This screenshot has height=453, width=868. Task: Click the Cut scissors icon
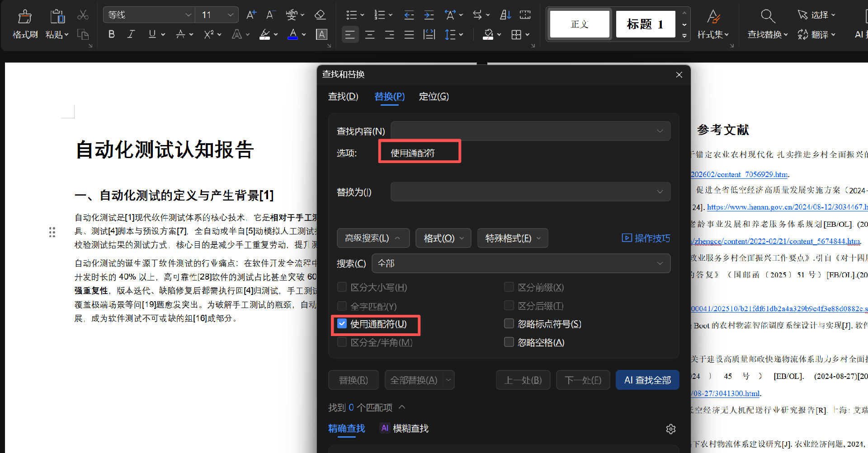83,15
